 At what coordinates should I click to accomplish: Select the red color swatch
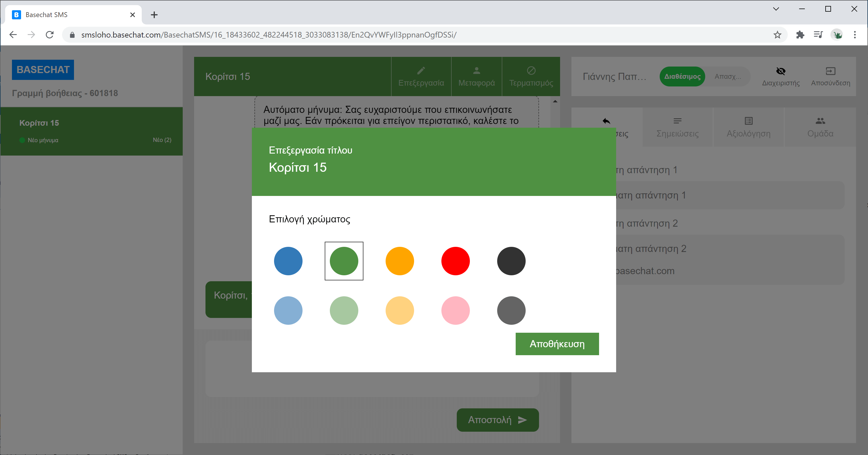(x=455, y=261)
